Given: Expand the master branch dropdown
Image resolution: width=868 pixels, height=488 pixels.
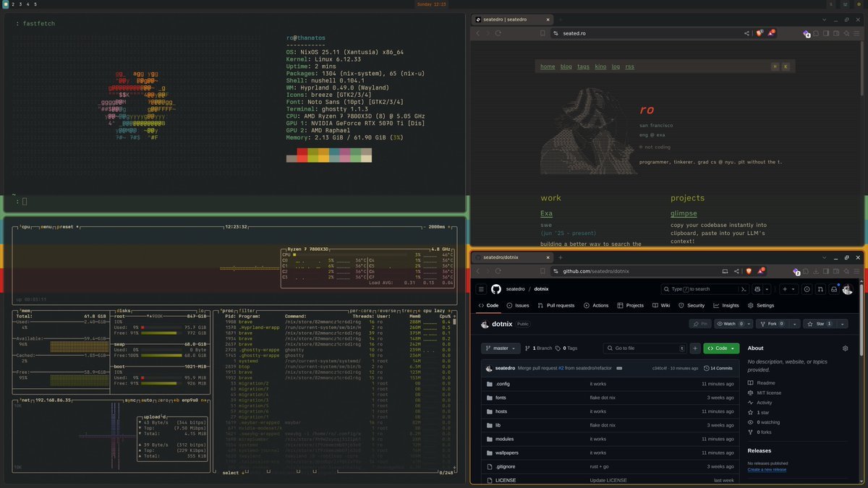Looking at the screenshot, I should point(501,348).
